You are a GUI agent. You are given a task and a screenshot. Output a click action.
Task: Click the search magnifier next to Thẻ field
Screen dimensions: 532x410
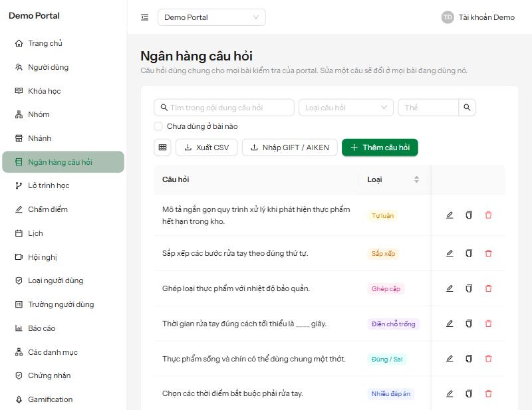point(467,108)
